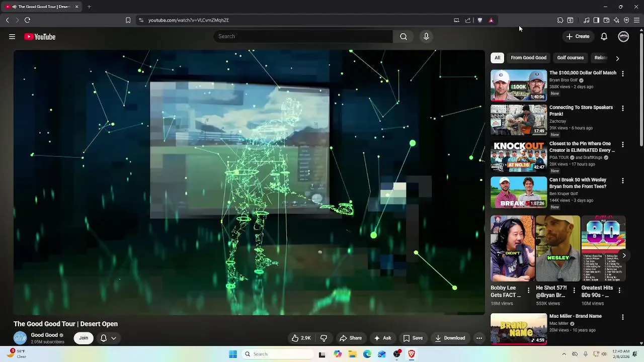The height and width of the screenshot is (362, 644).
Task: Click the bookmark icon in address bar
Action: (128, 20)
